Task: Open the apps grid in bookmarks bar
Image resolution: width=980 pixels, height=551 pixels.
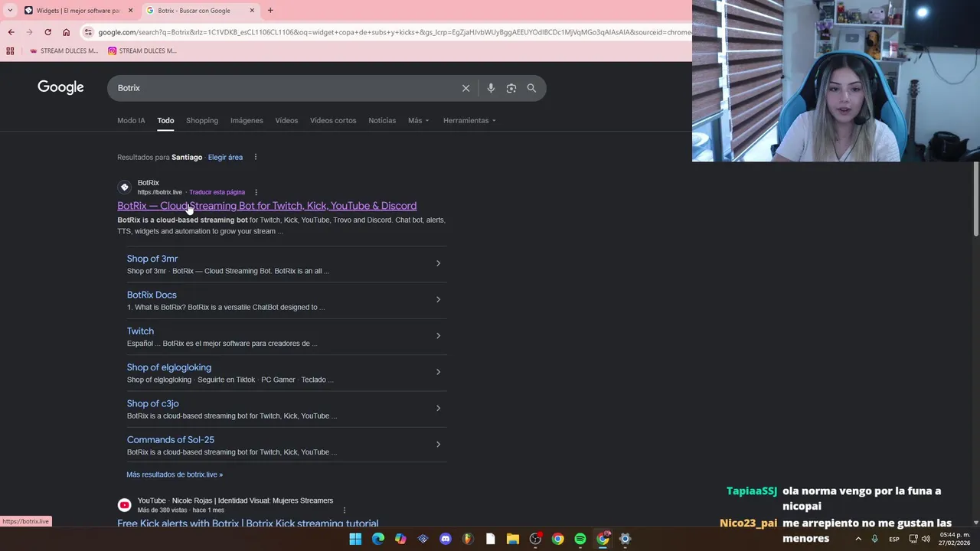Action: (10, 51)
